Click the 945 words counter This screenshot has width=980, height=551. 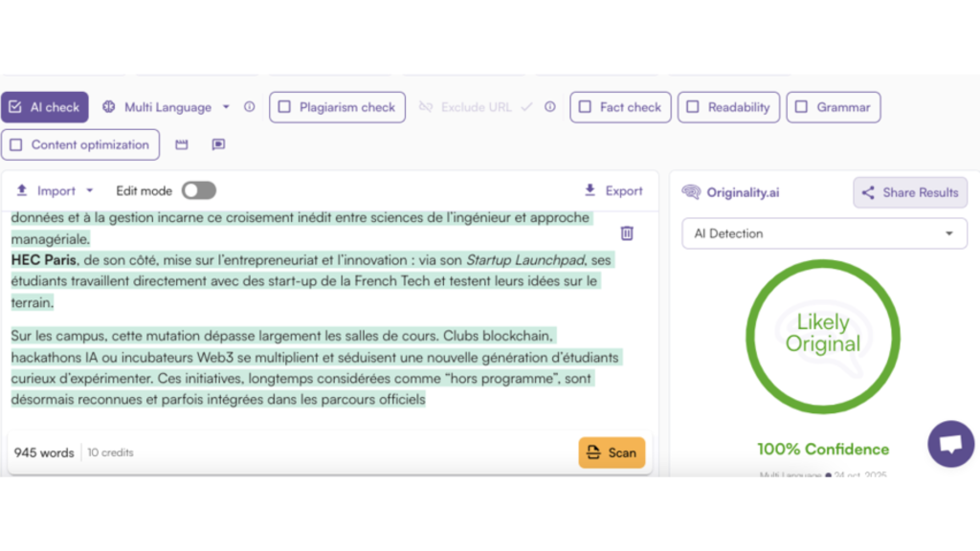click(44, 452)
